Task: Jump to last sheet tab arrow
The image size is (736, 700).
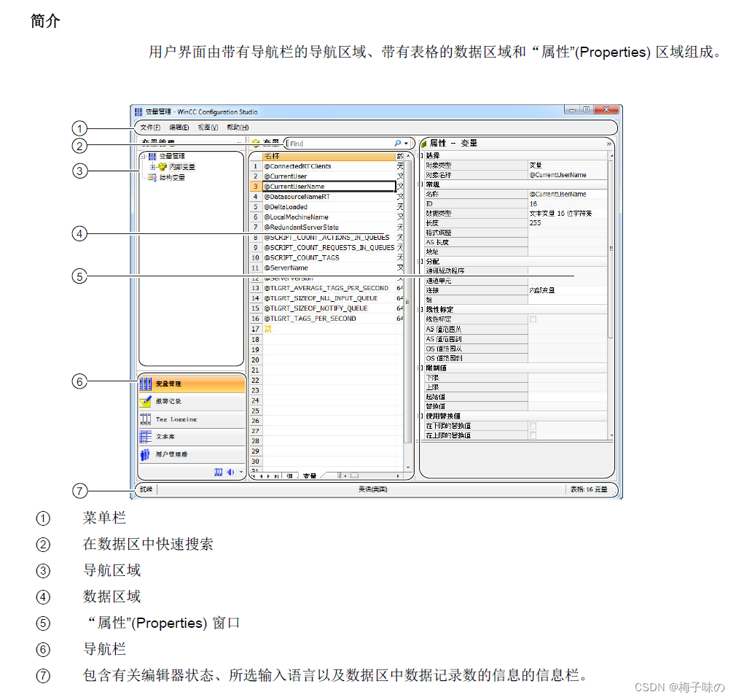Action: (276, 476)
